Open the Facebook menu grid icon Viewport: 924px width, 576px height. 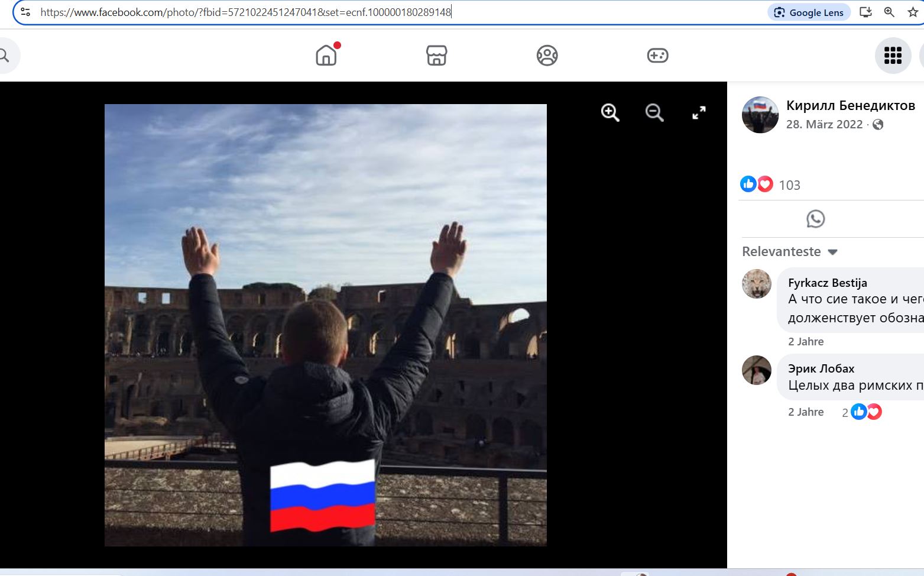(893, 56)
